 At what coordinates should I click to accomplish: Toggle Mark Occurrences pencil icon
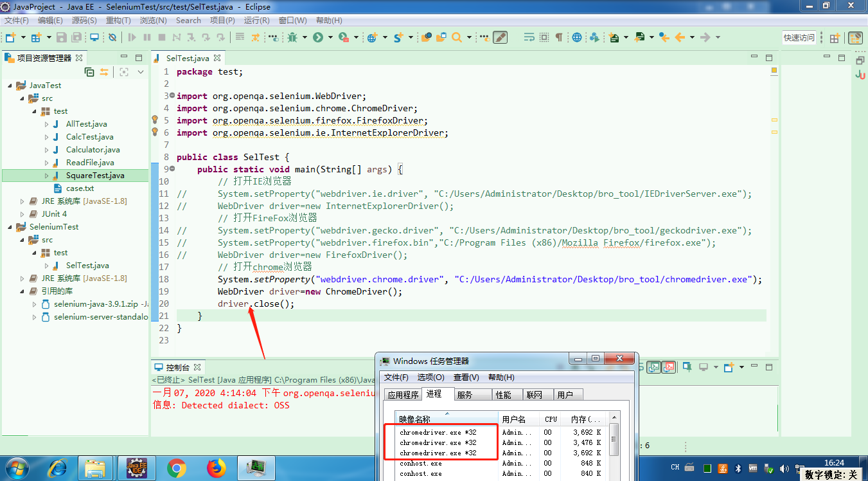[500, 37]
